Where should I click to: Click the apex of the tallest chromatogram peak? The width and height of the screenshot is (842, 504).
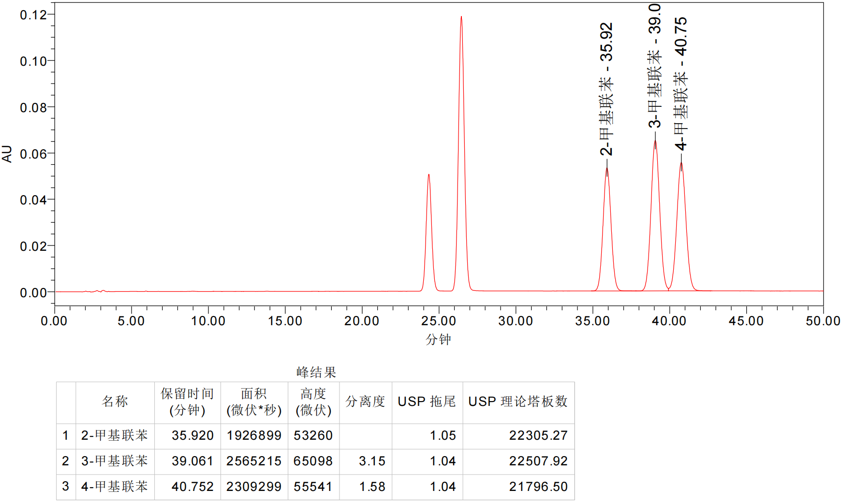461,18
